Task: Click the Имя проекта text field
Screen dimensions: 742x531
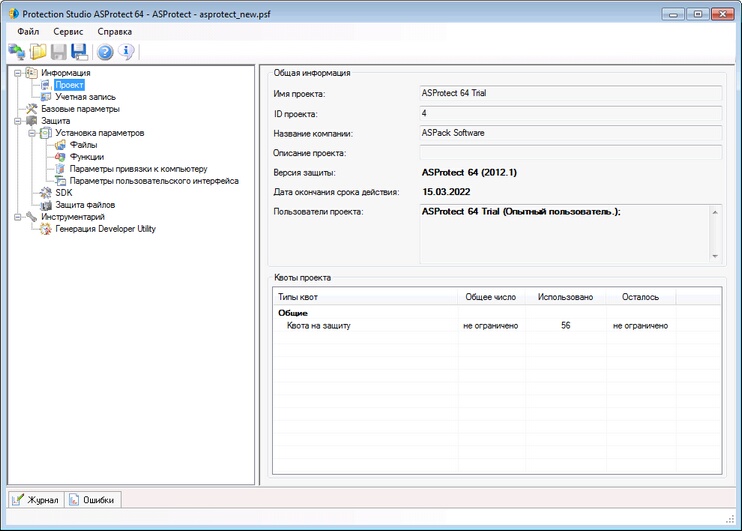Action: pos(570,93)
